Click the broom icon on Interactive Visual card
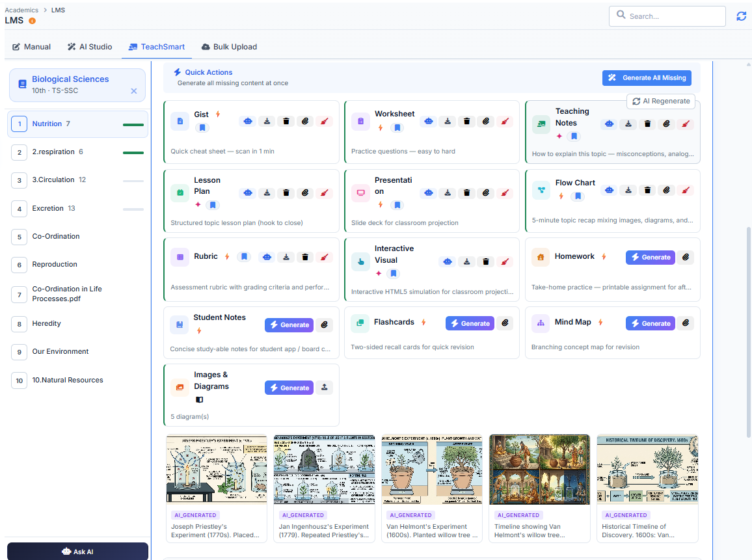752x560 pixels. pyautogui.click(x=505, y=261)
